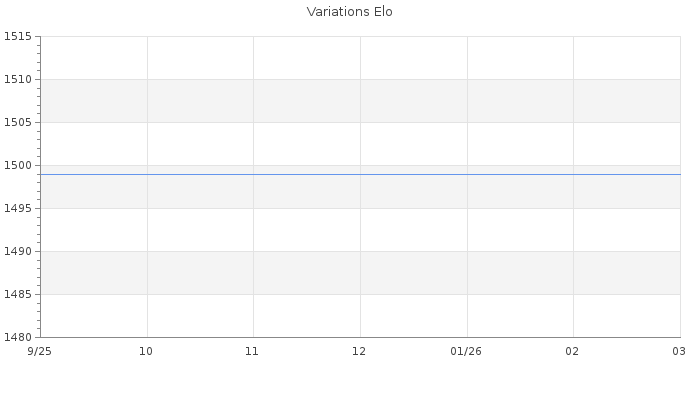The width and height of the screenshot is (700, 400).
Task: Click the 1500 y-axis label
Action: pos(18,166)
